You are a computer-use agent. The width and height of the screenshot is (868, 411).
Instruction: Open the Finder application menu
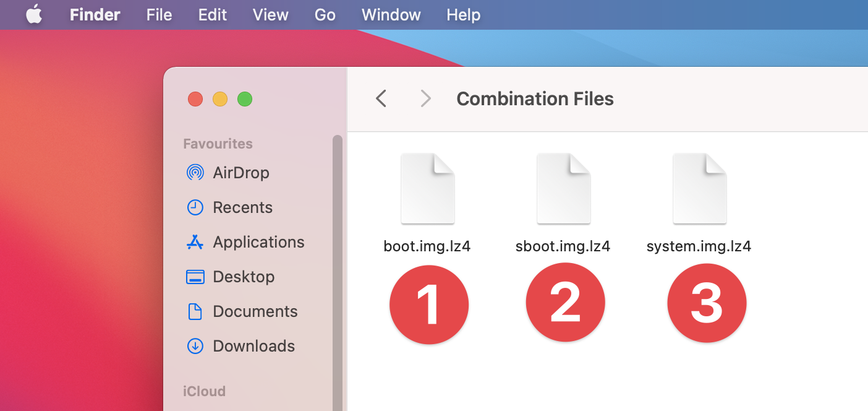pyautogui.click(x=95, y=15)
